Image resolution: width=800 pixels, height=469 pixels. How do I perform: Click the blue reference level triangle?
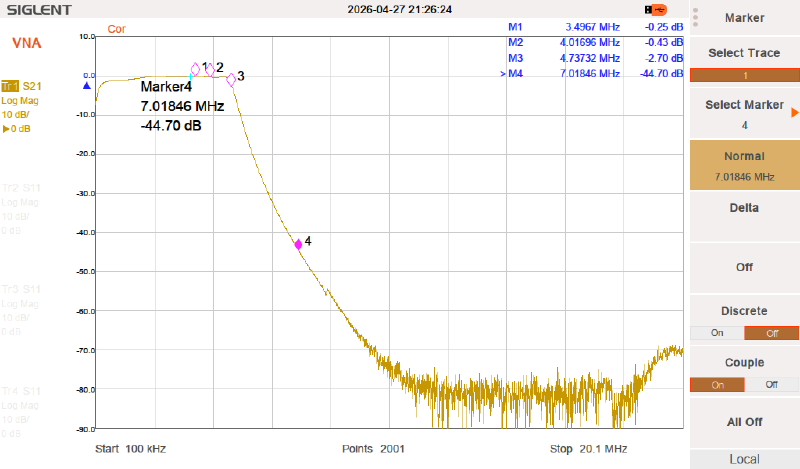87,86
